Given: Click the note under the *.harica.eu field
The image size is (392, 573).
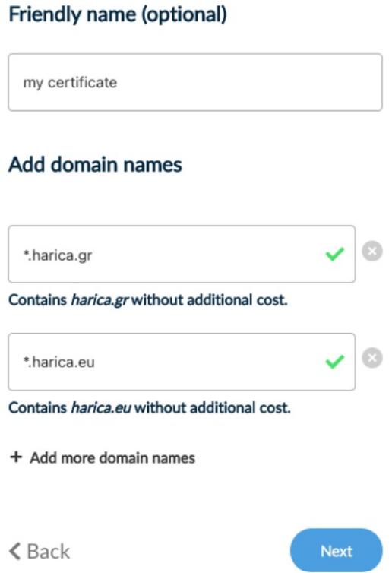Looking at the screenshot, I should (x=150, y=407).
